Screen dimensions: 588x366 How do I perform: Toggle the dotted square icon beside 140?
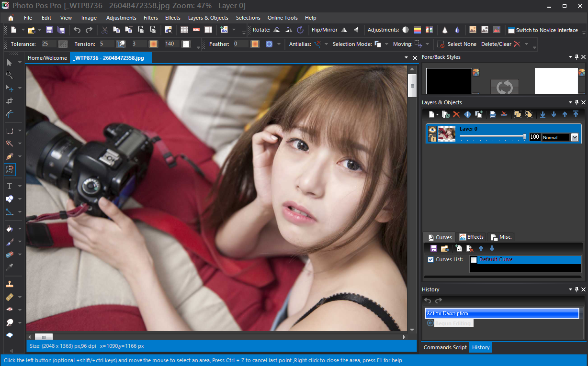pos(186,44)
